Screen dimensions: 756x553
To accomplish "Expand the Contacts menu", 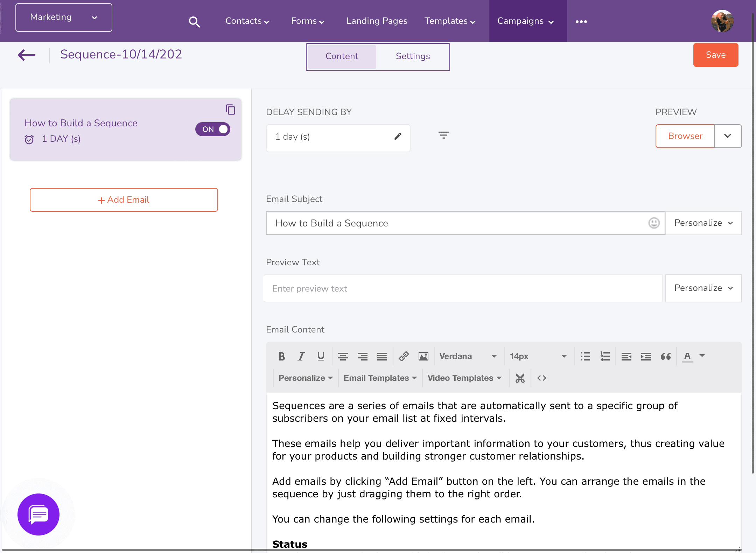I will (247, 21).
